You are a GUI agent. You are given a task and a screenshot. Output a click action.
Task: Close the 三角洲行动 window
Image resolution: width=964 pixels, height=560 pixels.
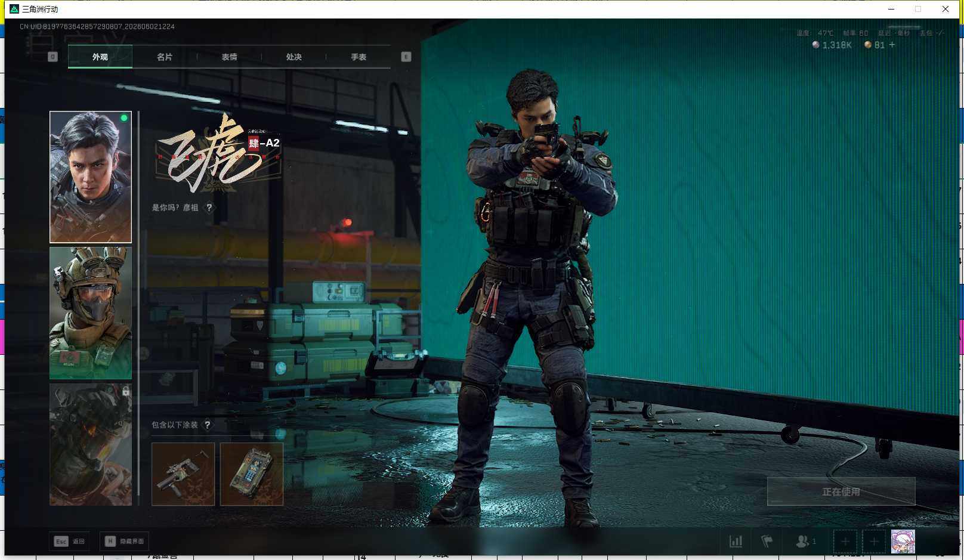[946, 9]
